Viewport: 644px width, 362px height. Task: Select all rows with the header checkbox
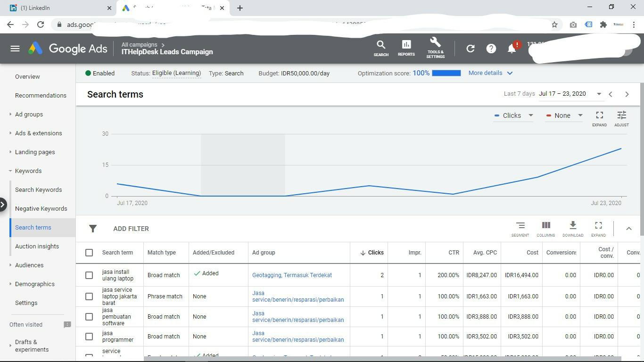point(89,253)
